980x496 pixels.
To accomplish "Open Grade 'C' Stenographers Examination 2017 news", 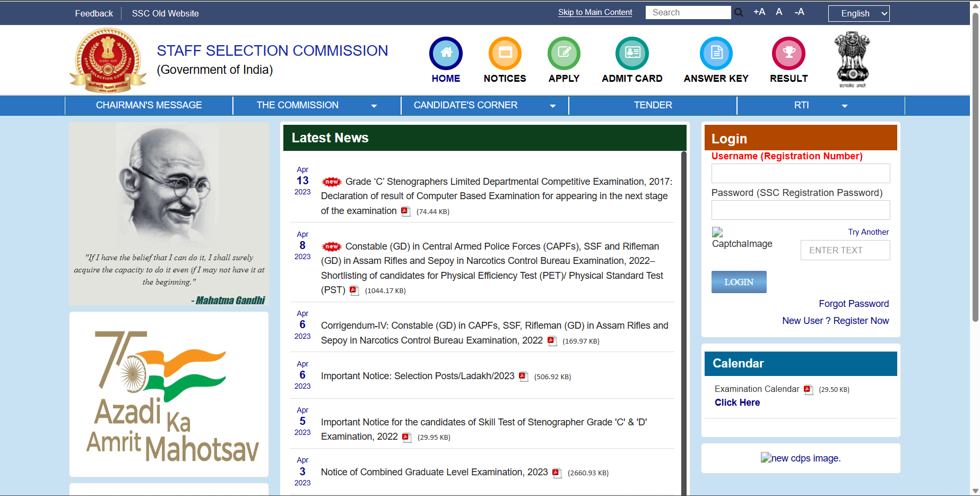I will tap(497, 196).
